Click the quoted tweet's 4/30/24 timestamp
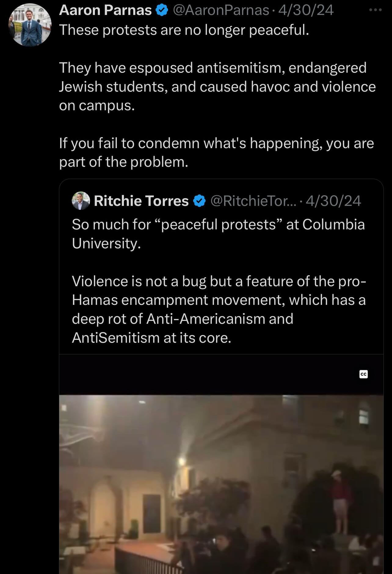Screen dimensions: 392x574 [x=333, y=201]
